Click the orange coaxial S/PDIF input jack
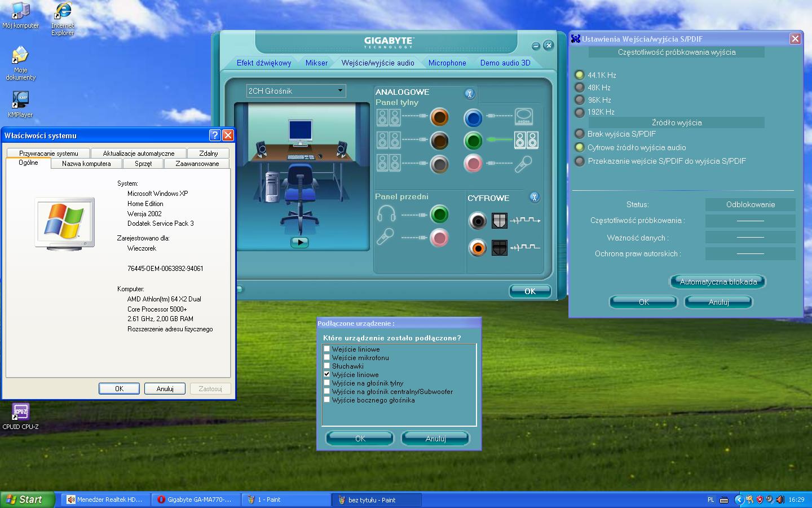Screen dimensions: 812x508 coord(478,247)
